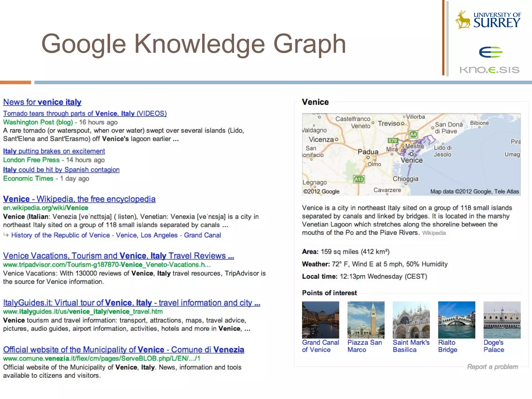532x399 pixels.
Task: Click the 'Rialto Bridge' caption link
Action: [448, 346]
